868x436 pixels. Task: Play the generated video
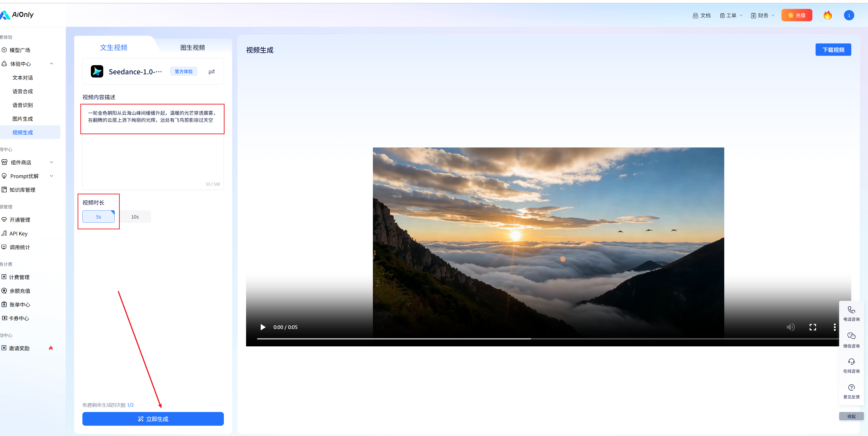coord(263,327)
